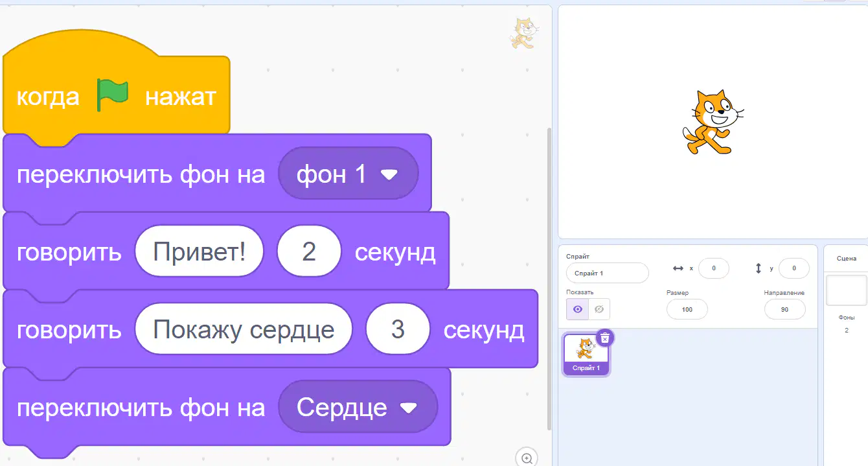Click the 'Фоны' label in stage panel
The width and height of the screenshot is (868, 466).
(846, 318)
